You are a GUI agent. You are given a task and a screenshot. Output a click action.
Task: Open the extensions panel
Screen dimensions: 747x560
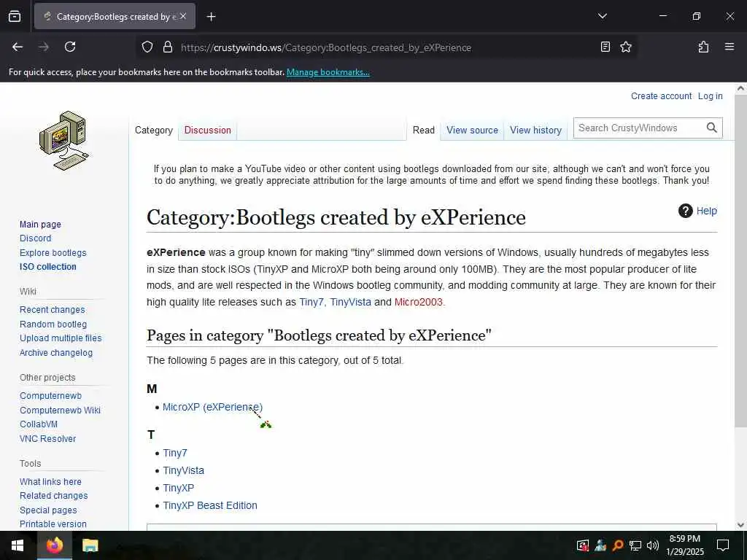703,47
